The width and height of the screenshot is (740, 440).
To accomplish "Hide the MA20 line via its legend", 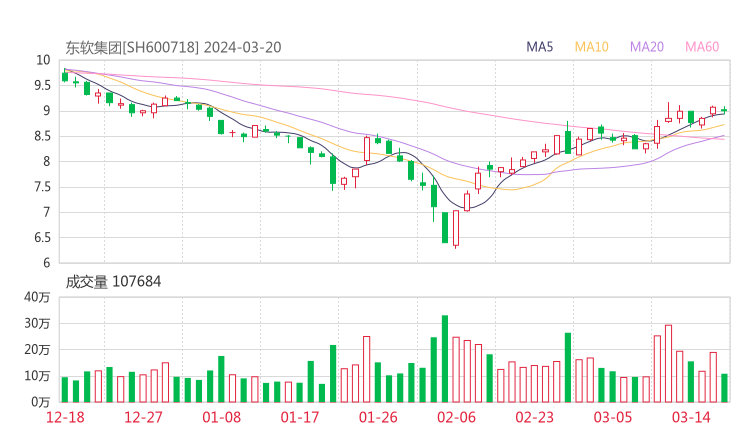I will 647,47.
